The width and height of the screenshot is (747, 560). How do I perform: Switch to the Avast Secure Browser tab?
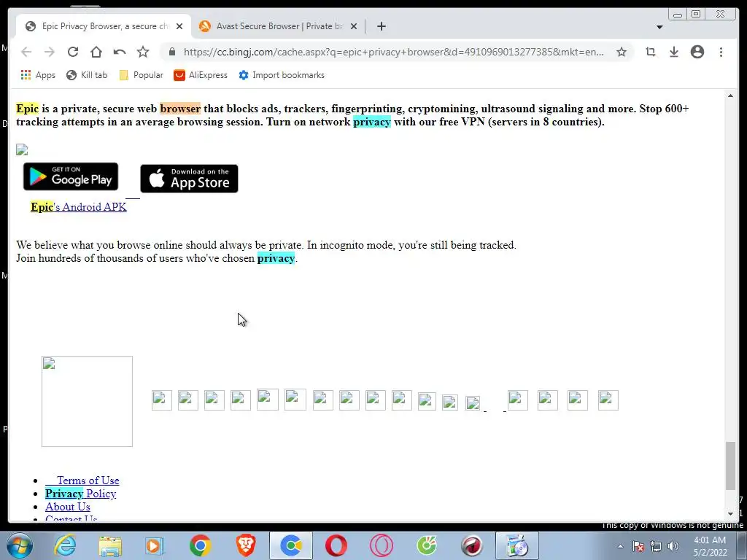point(279,26)
